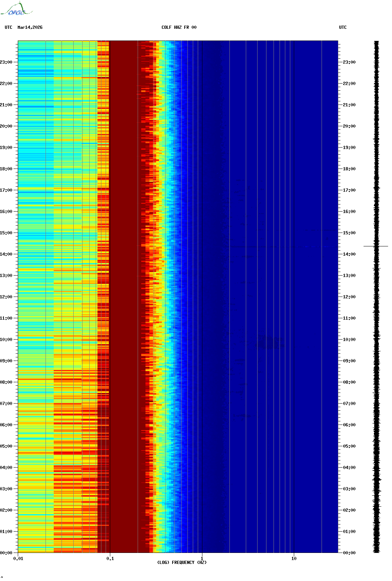Select the COLF HHZ FR 00 station title

point(179,27)
